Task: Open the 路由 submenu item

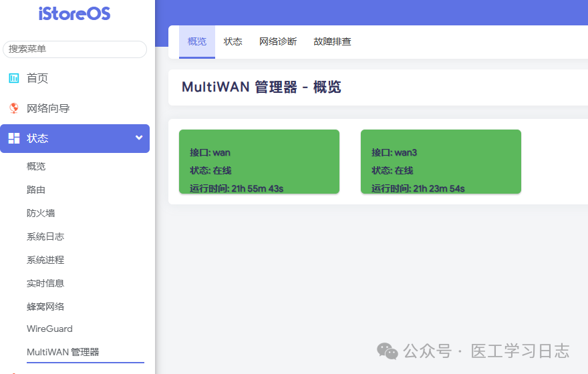Action: [x=36, y=190]
